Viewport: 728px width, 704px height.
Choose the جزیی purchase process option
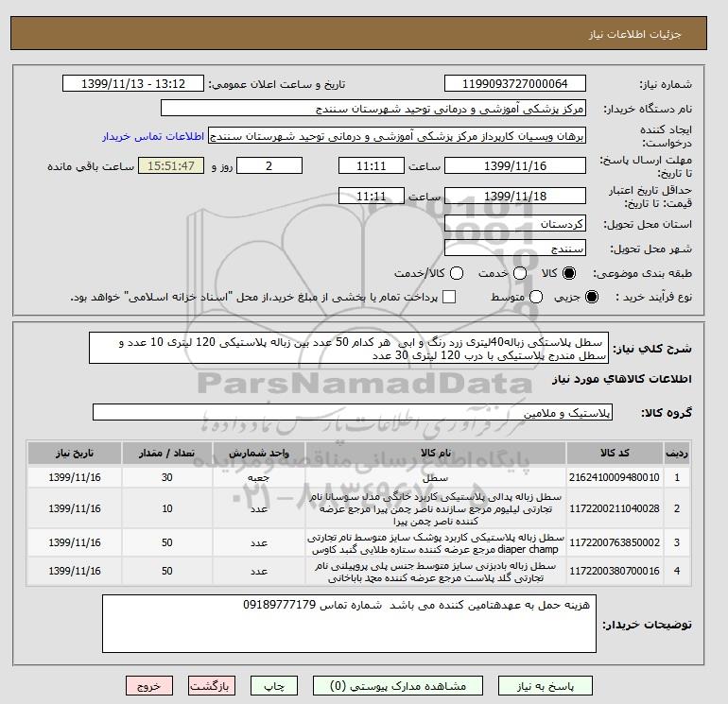click(592, 297)
